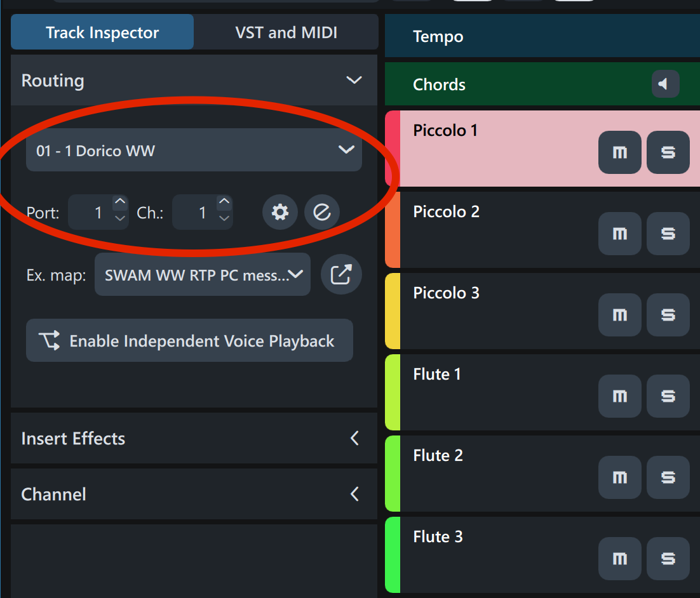Open the VST instrument settings gear
The width and height of the screenshot is (700, 598).
280,212
